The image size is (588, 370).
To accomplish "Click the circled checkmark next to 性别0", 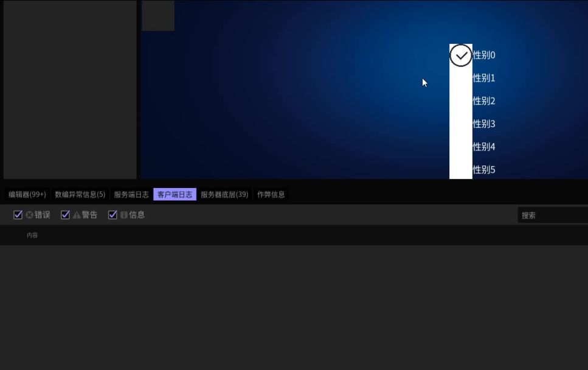I will coord(461,55).
